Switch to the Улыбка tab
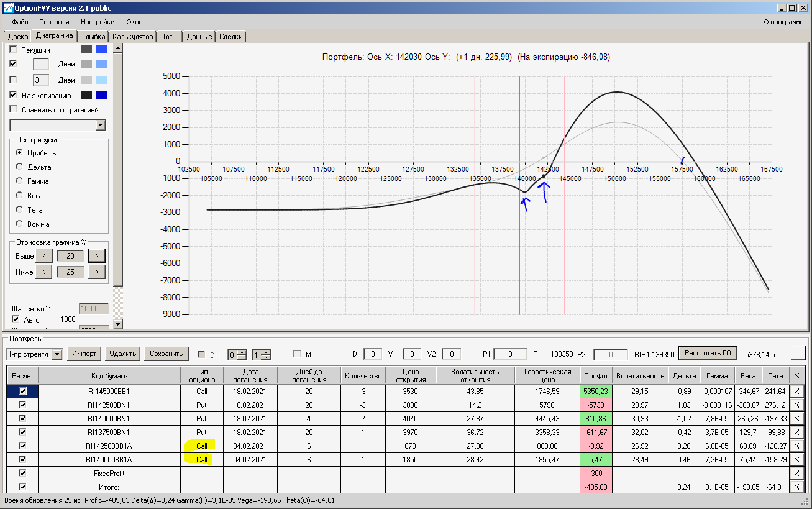 [93, 37]
